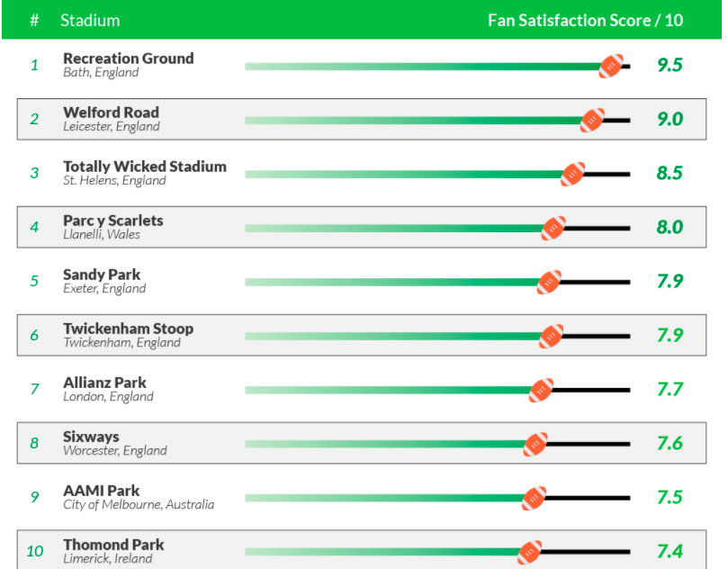Click the rugby ball on Thomond Park bar

[530, 552]
